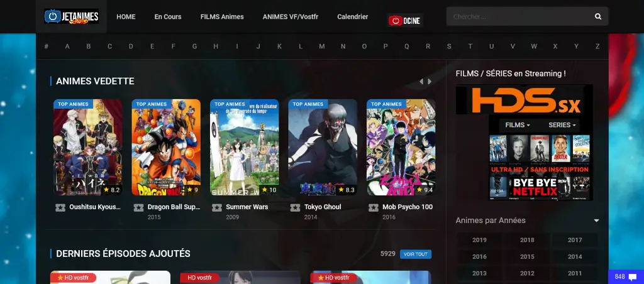The height and width of the screenshot is (284, 644).
Task: Select year 2015 in years list
Action: [527, 256]
